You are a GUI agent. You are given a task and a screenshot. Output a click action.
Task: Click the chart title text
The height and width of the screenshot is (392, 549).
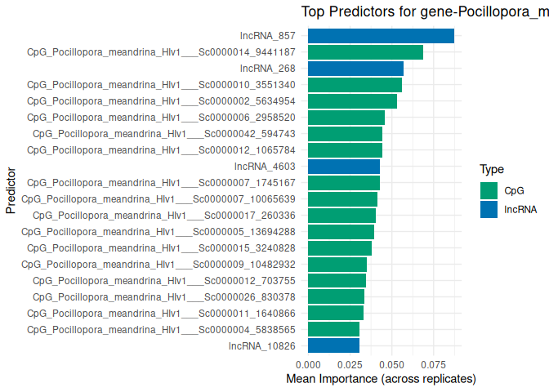coord(425,11)
